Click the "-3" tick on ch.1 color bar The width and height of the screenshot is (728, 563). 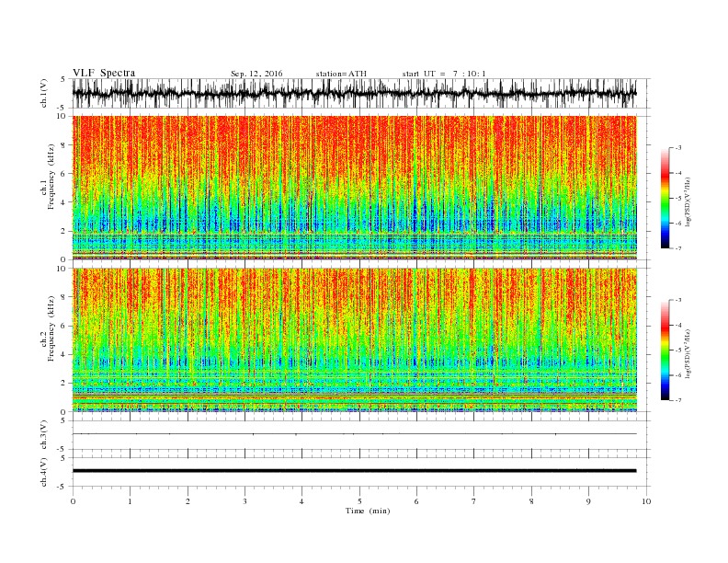pyautogui.click(x=678, y=148)
